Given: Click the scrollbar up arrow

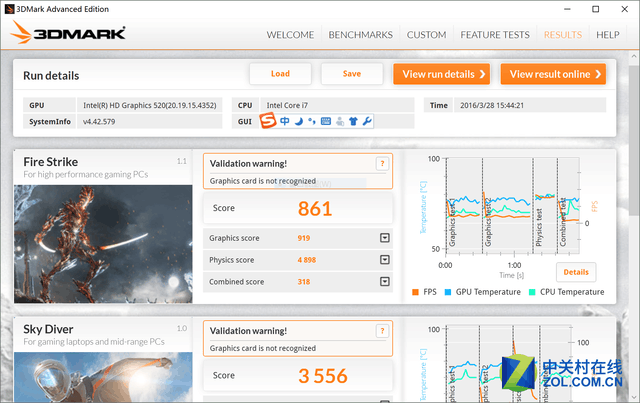Looking at the screenshot, I should 634,56.
